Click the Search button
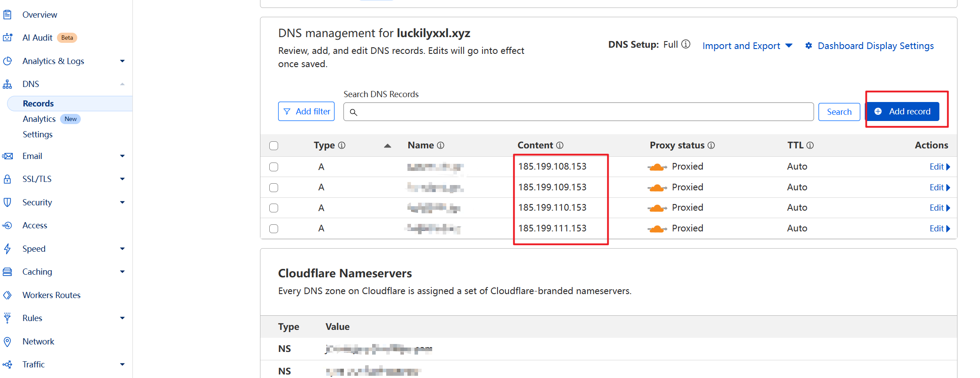This screenshot has height=378, width=980. 839,112
